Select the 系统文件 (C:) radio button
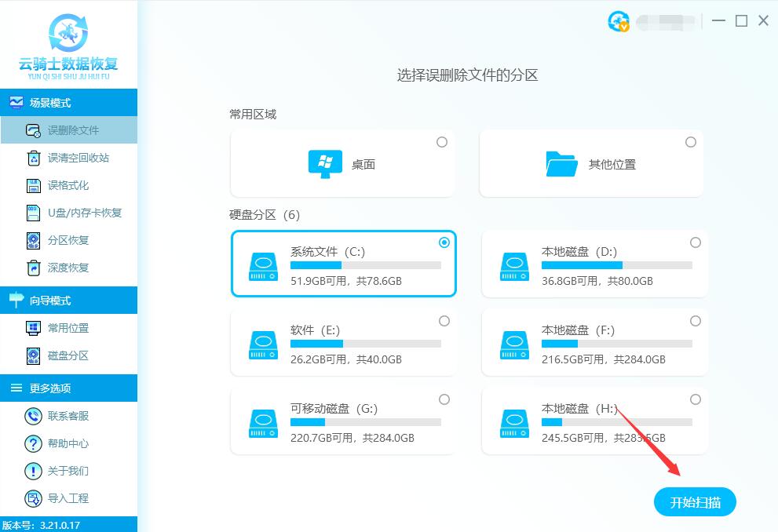The image size is (778, 532). pyautogui.click(x=444, y=242)
